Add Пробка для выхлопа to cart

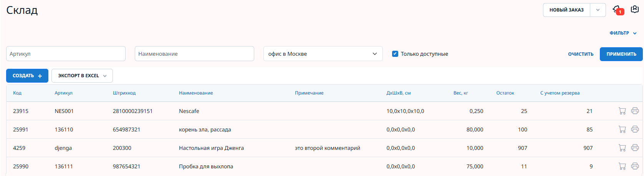[x=622, y=166]
